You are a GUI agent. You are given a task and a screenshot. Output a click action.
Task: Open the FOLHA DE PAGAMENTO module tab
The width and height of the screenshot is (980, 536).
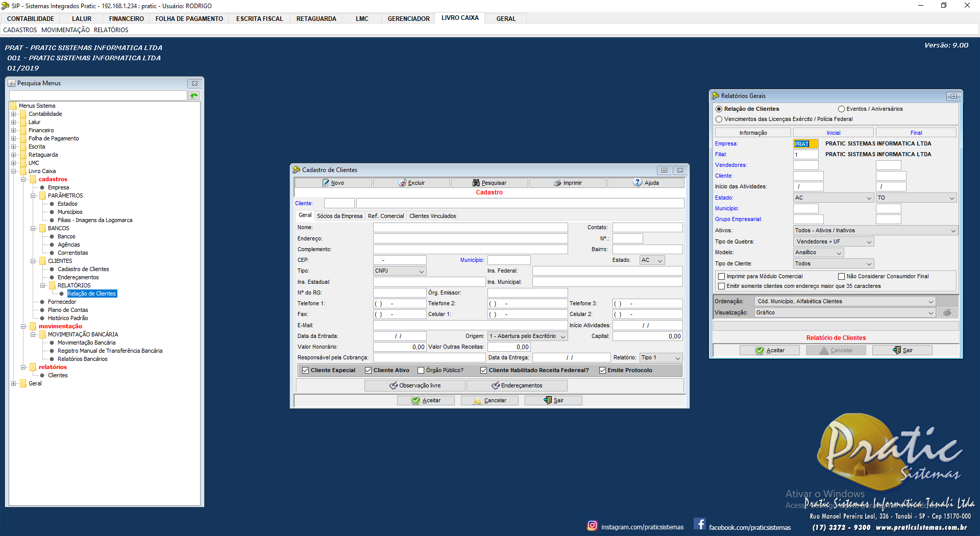tap(189, 18)
